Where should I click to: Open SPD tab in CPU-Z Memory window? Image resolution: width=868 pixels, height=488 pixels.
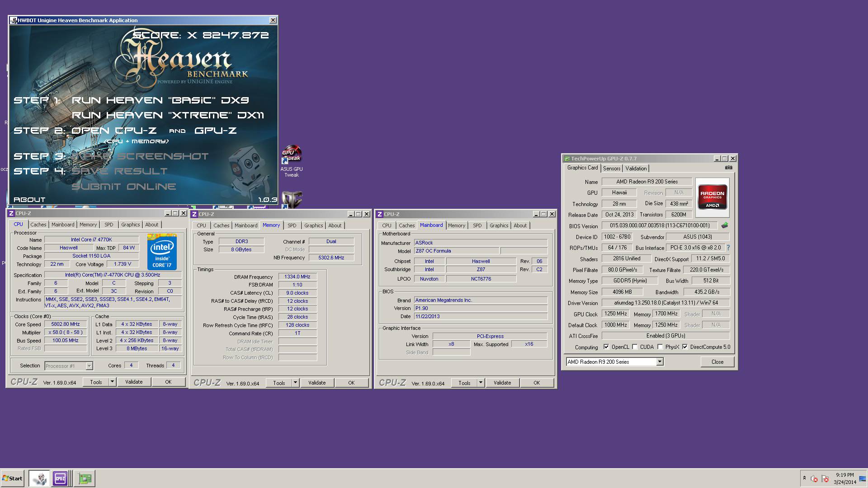coord(292,225)
